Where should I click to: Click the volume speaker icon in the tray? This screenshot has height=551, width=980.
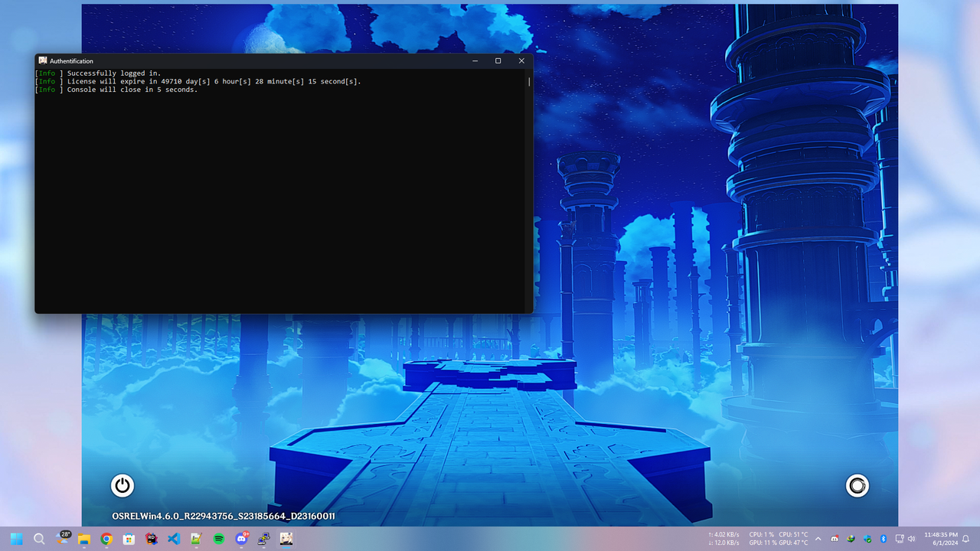coord(911,539)
